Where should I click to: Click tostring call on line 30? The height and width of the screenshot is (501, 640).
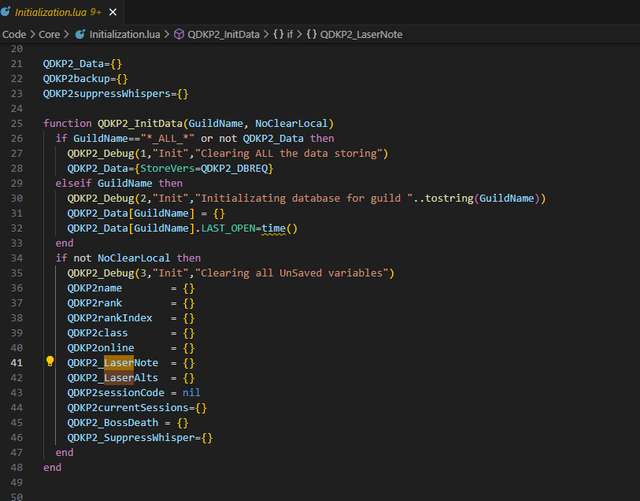449,198
